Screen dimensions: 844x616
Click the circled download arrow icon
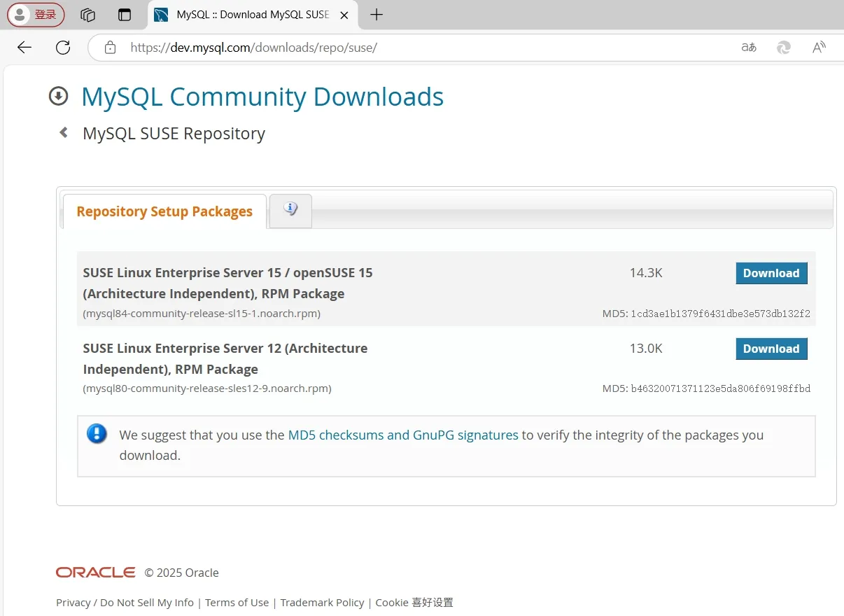(58, 97)
